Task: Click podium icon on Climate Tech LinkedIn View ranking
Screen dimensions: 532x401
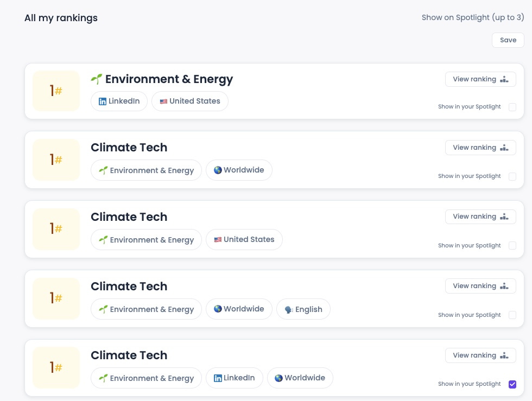Action: [504, 355]
